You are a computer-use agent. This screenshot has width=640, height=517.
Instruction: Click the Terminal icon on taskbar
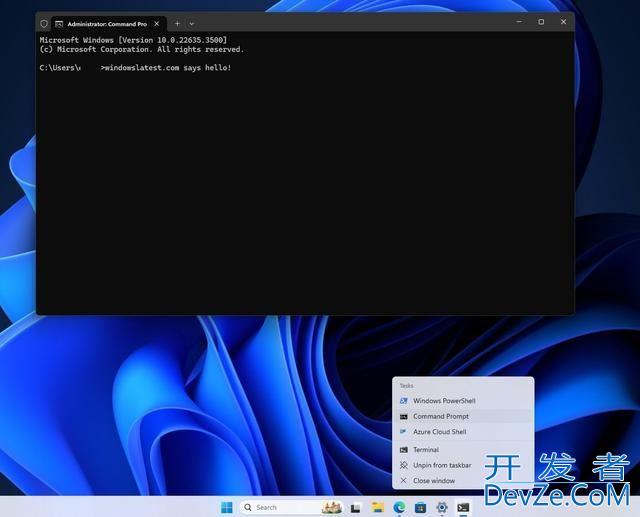point(463,507)
